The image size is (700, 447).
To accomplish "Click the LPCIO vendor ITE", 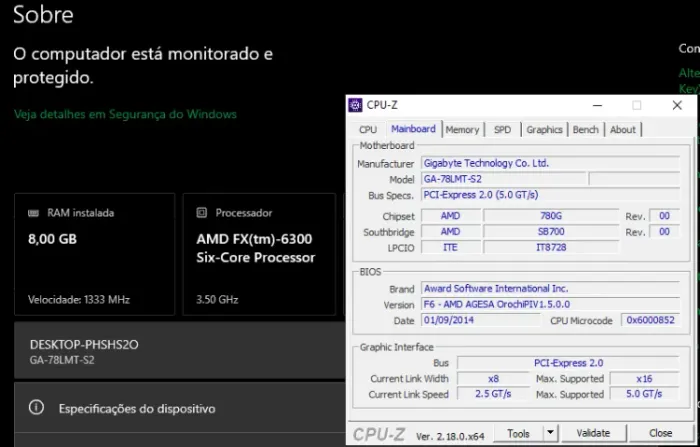I will pyautogui.click(x=450, y=247).
